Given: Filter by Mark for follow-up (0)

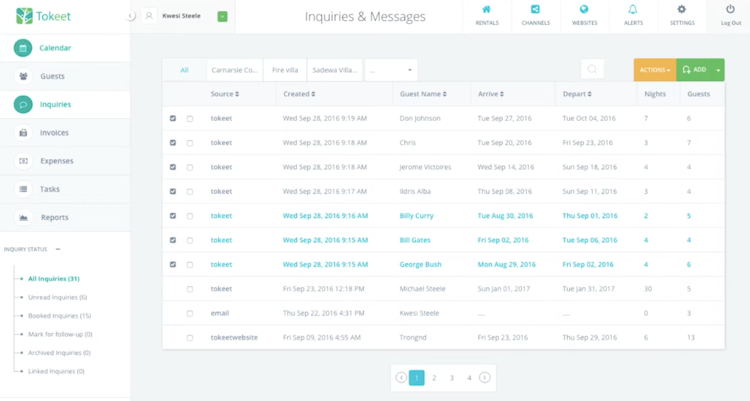Looking at the screenshot, I should 60,334.
